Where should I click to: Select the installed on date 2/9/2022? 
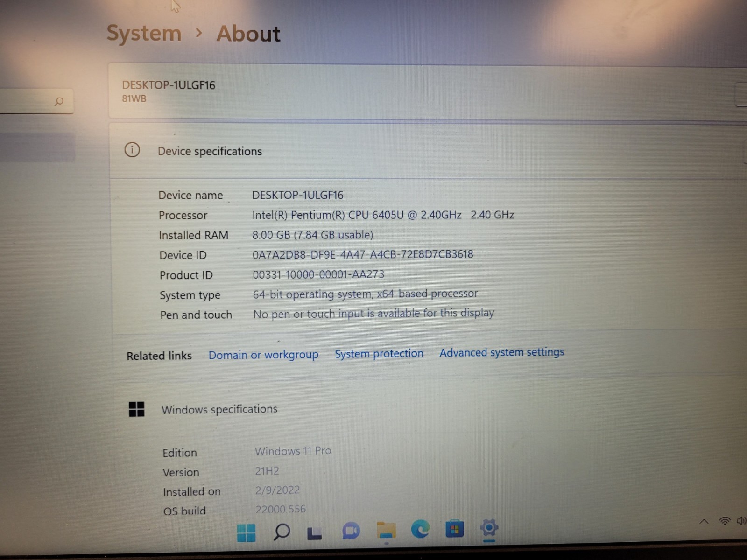point(277,490)
